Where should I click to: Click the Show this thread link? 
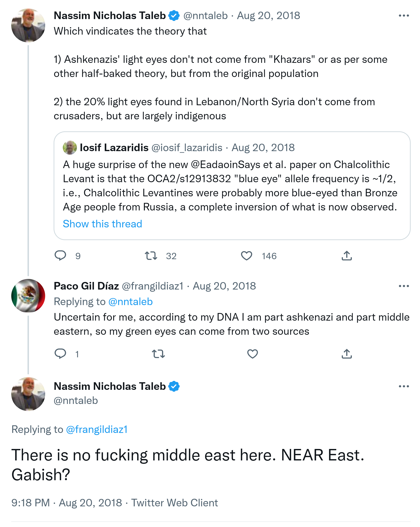(x=102, y=224)
